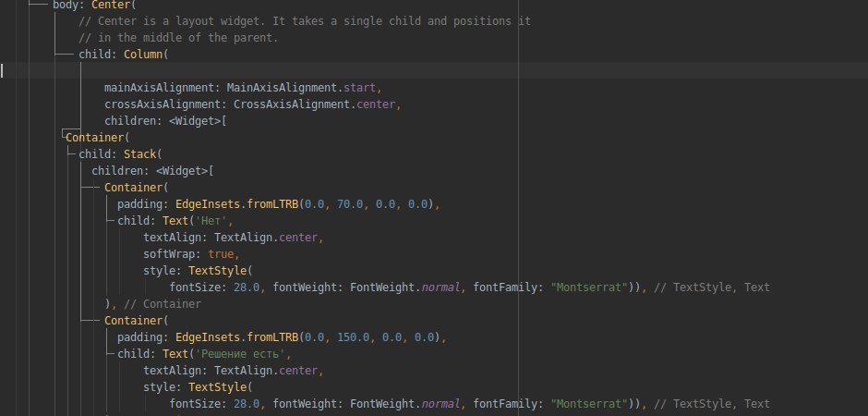Click the 'body: Center(' code text
This screenshot has height=416, width=868.
pyautogui.click(x=94, y=5)
